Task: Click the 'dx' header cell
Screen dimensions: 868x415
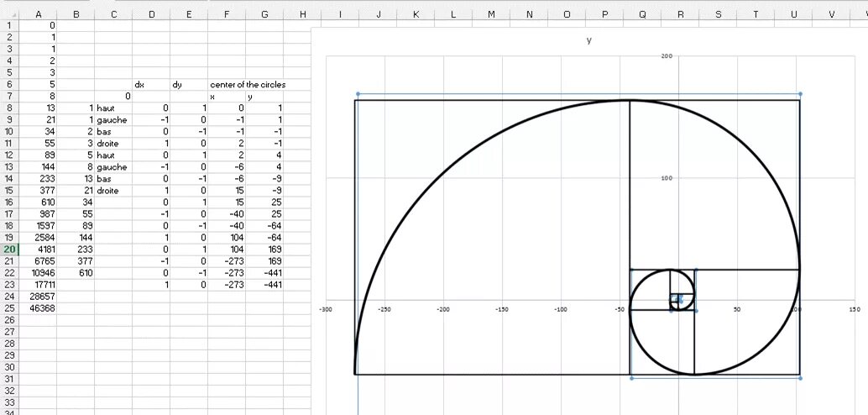Action: [x=151, y=84]
